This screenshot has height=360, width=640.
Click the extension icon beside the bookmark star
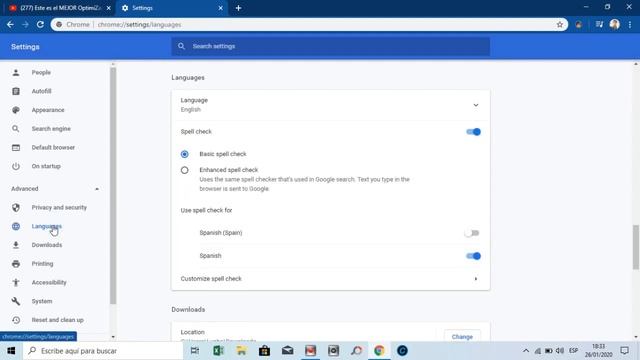579,24
